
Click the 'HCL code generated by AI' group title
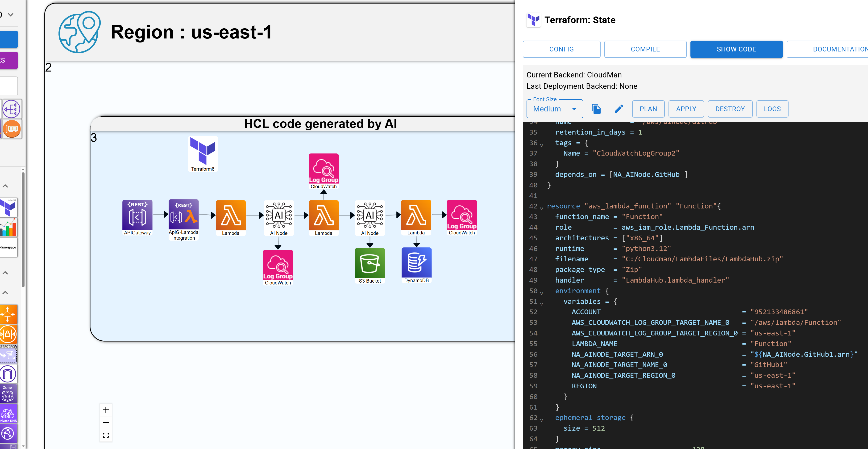[320, 124]
